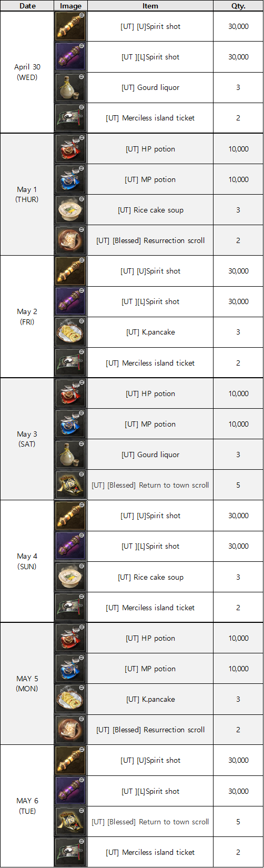The width and height of the screenshot is (264, 868).
Task: Click the Date column header
Action: point(27,6)
